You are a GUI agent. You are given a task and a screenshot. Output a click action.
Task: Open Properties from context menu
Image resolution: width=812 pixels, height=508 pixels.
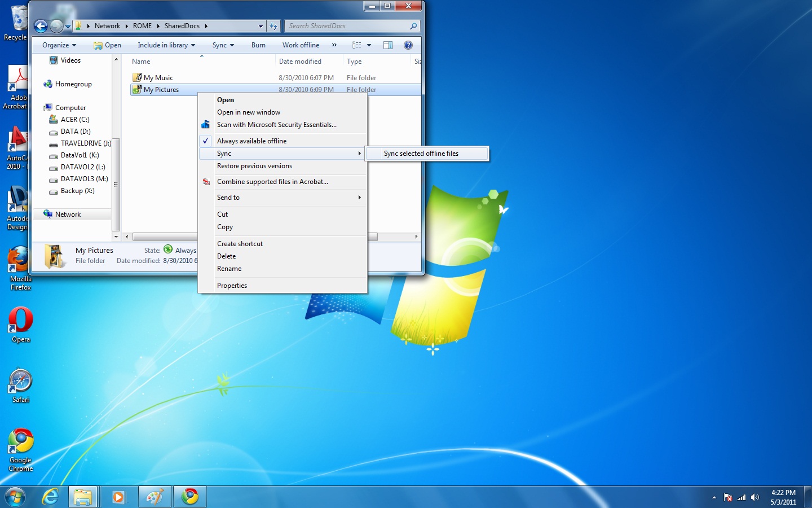[283, 286]
